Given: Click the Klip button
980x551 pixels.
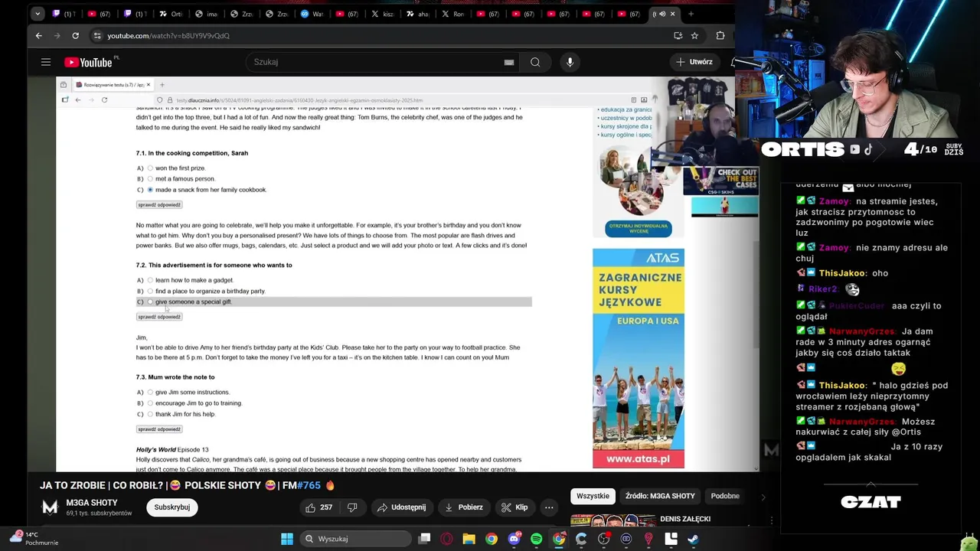Looking at the screenshot, I should point(514,507).
